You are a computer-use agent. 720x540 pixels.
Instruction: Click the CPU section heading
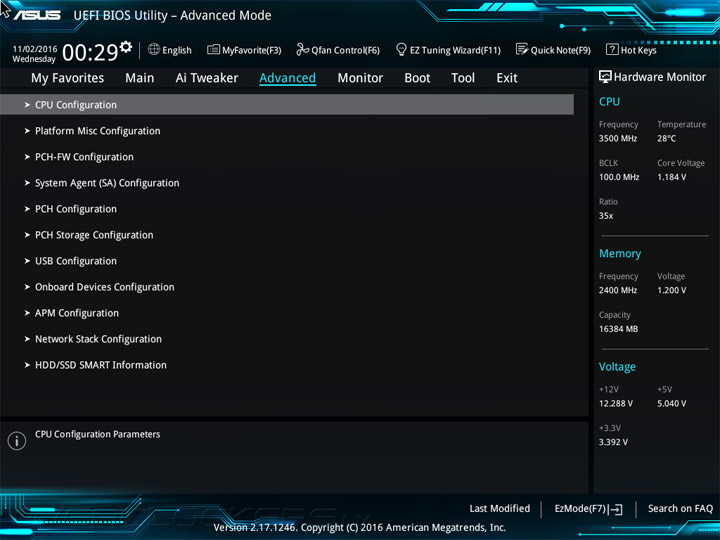[609, 101]
